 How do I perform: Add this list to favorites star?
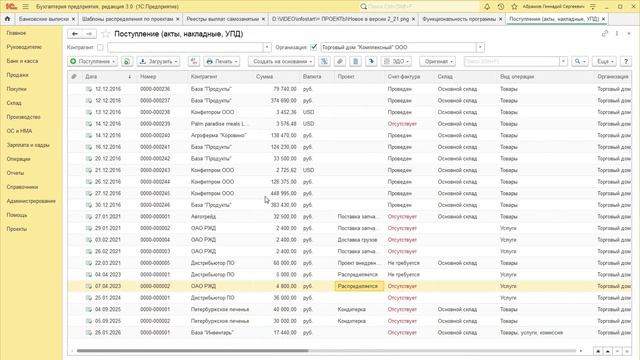click(x=106, y=34)
